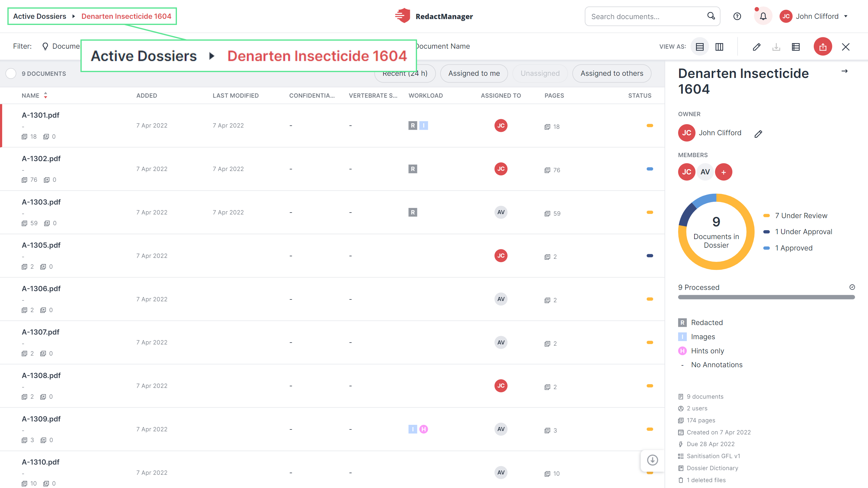
Task: Click the AV assignee of A-1303.pdf
Action: click(x=501, y=213)
